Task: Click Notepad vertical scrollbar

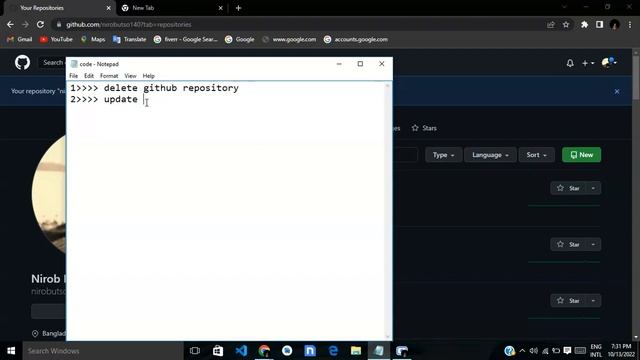Action: click(x=388, y=211)
